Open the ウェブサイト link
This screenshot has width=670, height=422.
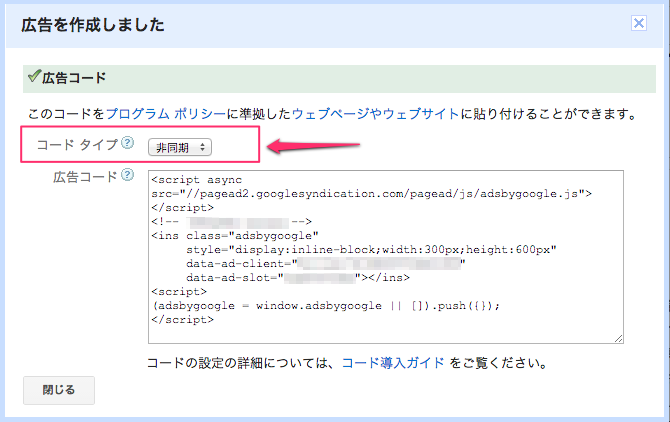coord(421,114)
